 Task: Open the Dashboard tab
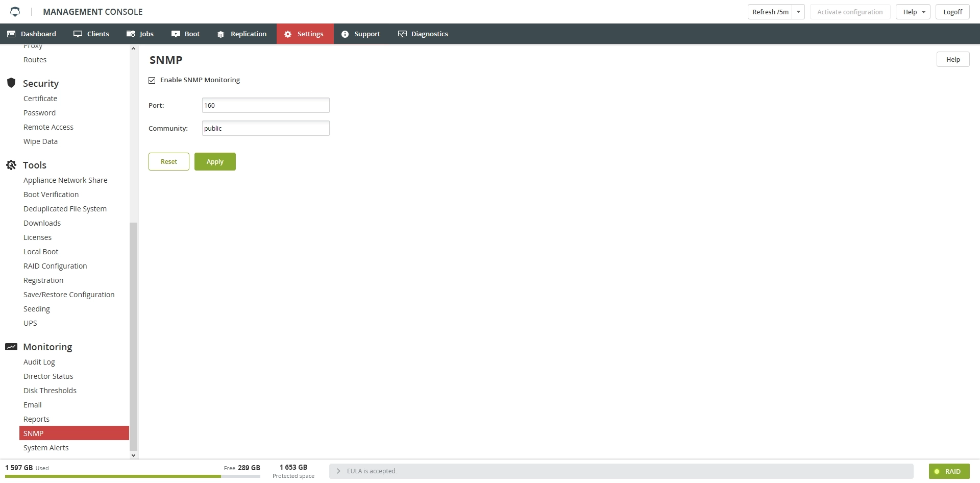coord(32,34)
